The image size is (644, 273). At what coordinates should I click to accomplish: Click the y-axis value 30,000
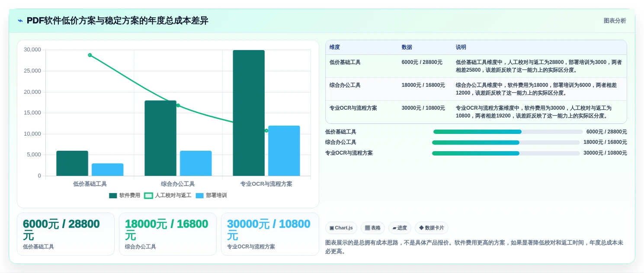tap(32, 50)
